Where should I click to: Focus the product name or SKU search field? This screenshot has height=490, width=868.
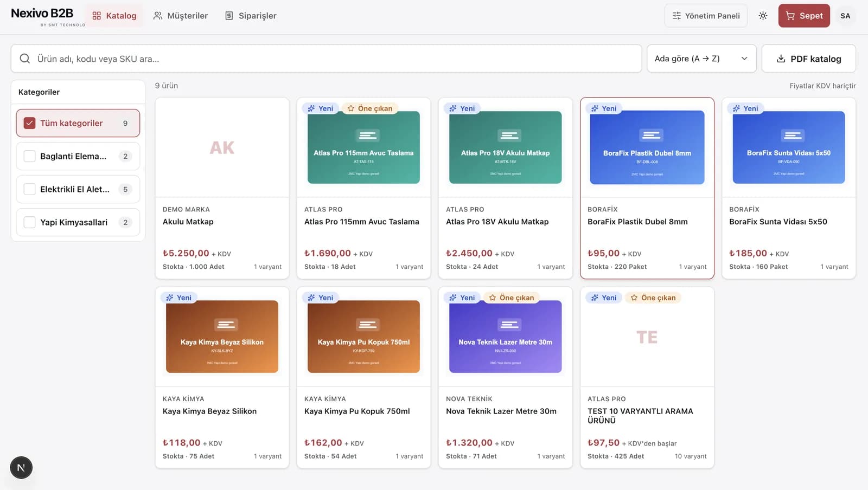coord(326,59)
